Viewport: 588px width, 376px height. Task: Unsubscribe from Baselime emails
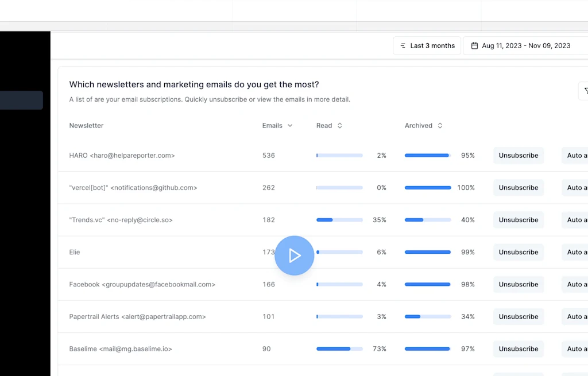[x=519, y=348]
